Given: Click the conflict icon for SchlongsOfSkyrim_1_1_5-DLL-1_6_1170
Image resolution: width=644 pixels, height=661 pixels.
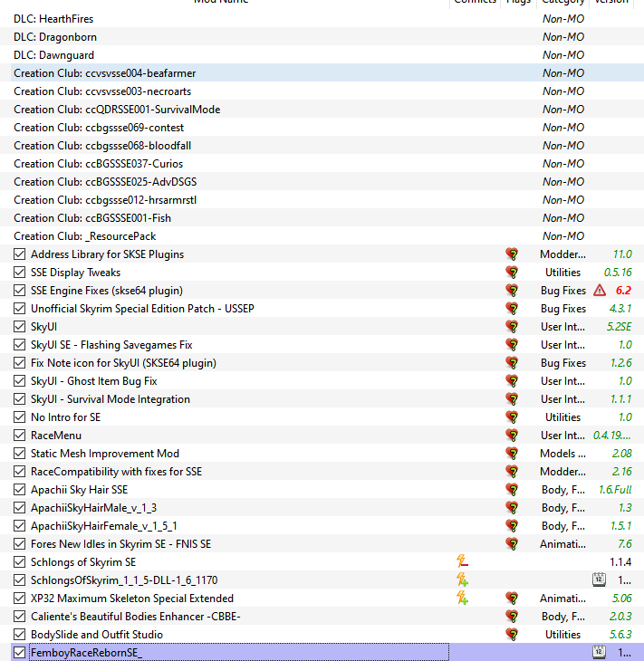Looking at the screenshot, I should pyautogui.click(x=462, y=580).
